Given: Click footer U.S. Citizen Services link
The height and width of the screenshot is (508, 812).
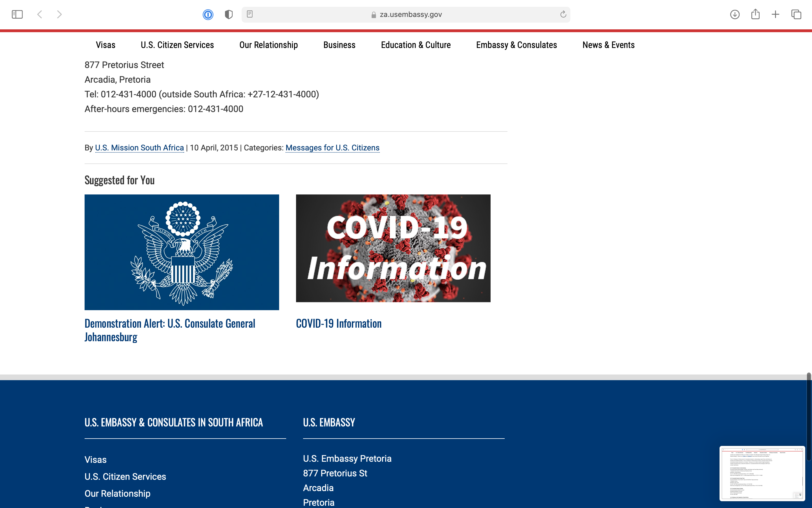Looking at the screenshot, I should [125, 476].
